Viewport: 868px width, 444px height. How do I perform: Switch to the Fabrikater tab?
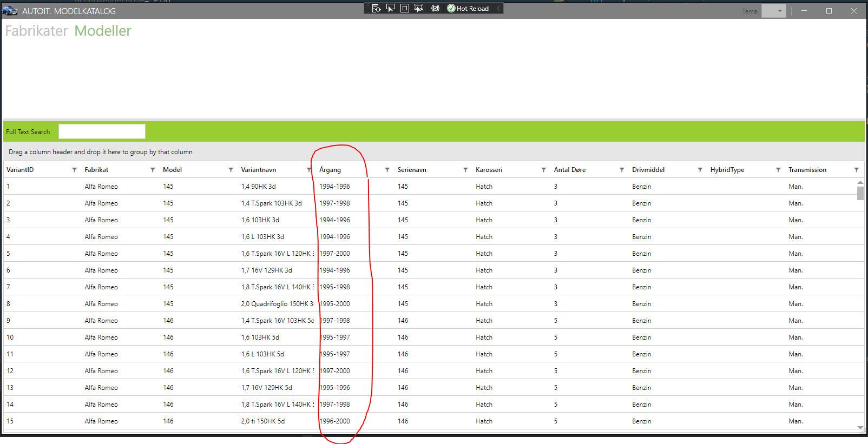coord(37,31)
